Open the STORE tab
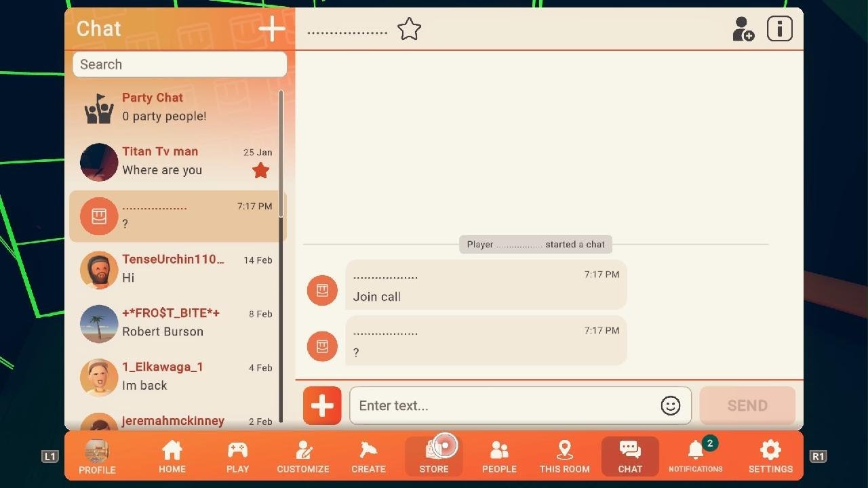868x488 pixels. coord(434,456)
